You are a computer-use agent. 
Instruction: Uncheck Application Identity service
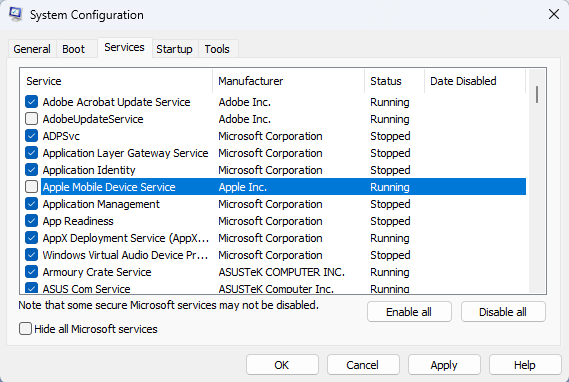(x=32, y=170)
